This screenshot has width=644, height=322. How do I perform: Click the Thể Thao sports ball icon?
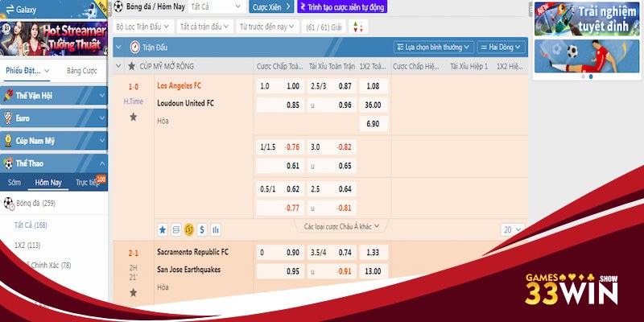pyautogui.click(x=8, y=163)
